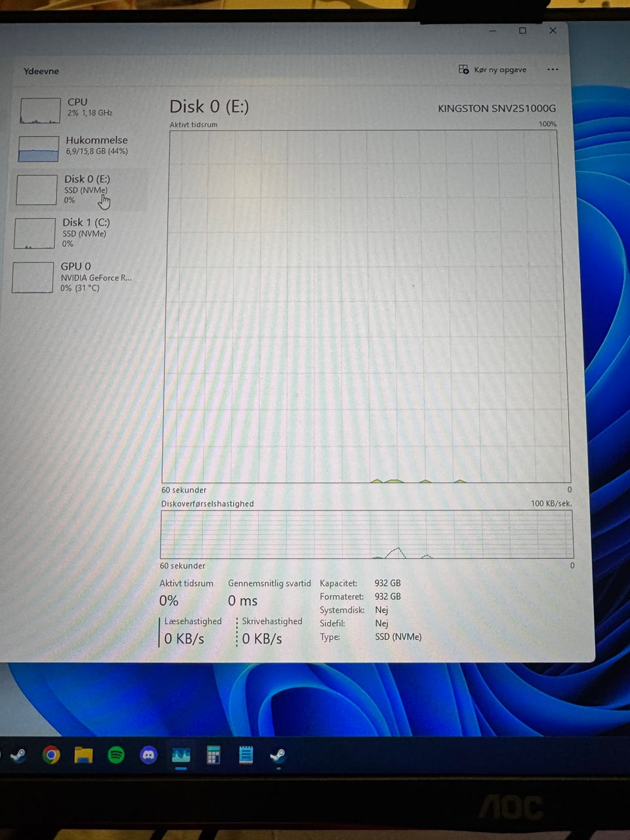Click the Steam icon beside Notepad
The height and width of the screenshot is (840, 630).
(x=278, y=756)
